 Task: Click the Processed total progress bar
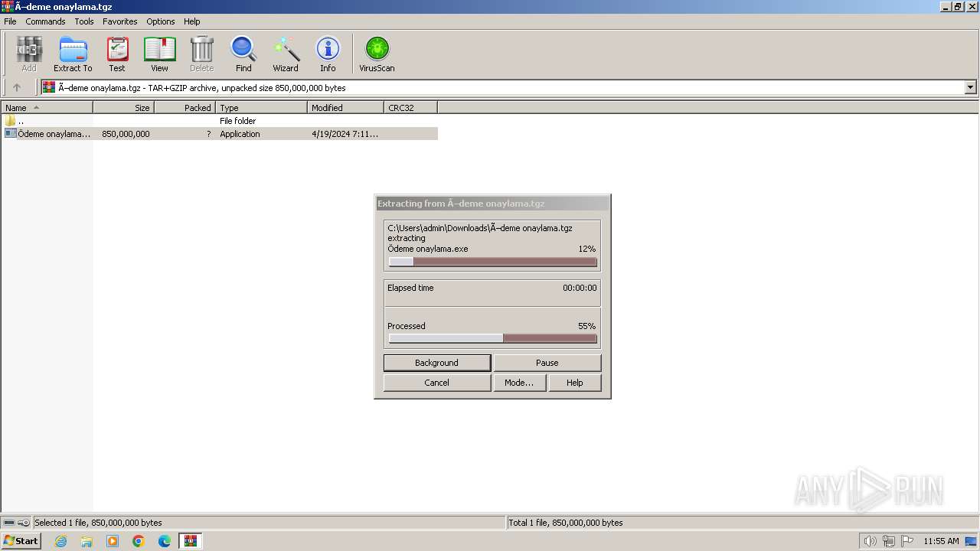[x=492, y=338]
